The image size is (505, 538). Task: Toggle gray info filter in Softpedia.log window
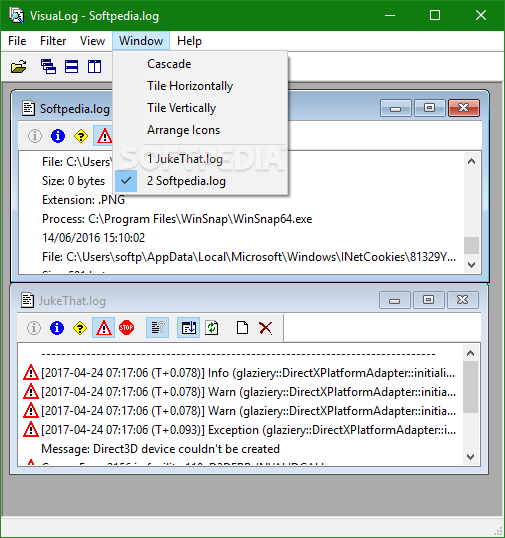point(35,136)
